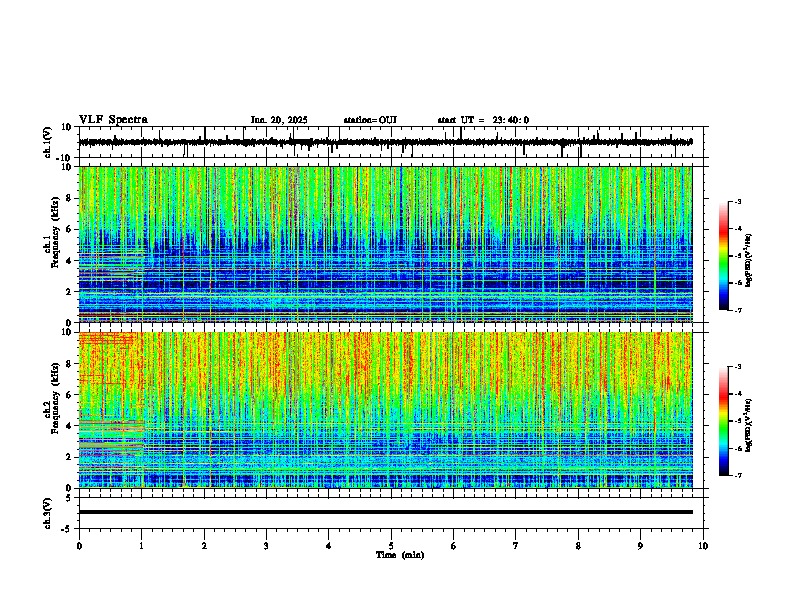Click the ch.1 color scale "log(PSD)" label
The height and width of the screenshot is (612, 792).
click(748, 261)
